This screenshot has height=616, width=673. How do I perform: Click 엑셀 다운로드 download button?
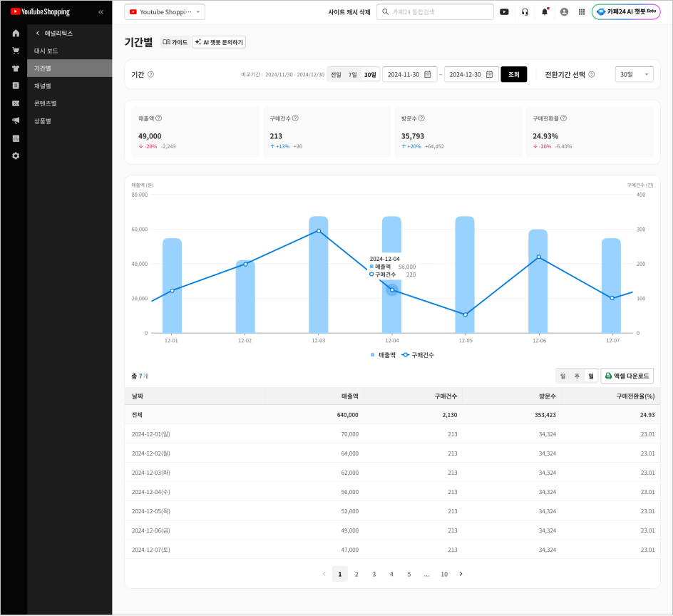click(x=627, y=376)
